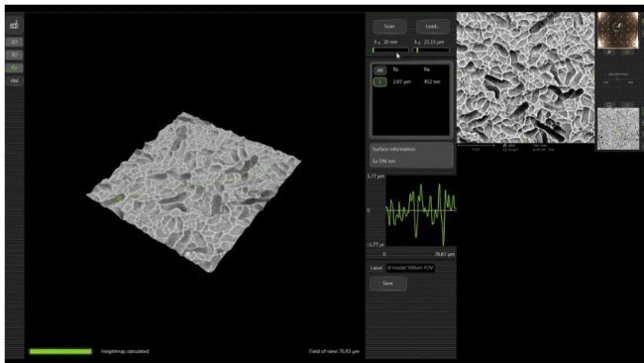Adjust the λc cutoff filter slider
The height and width of the screenshot is (363, 644).
pos(432,51)
